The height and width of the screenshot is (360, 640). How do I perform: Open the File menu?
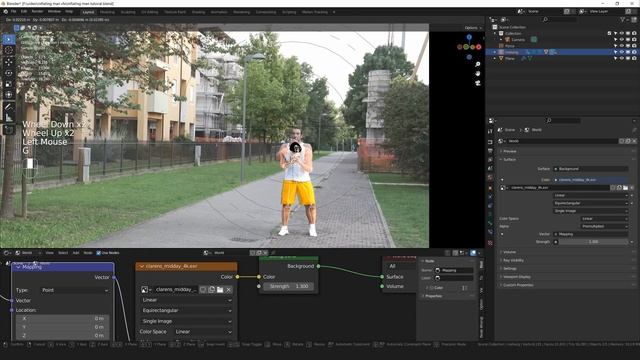pyautogui.click(x=13, y=12)
